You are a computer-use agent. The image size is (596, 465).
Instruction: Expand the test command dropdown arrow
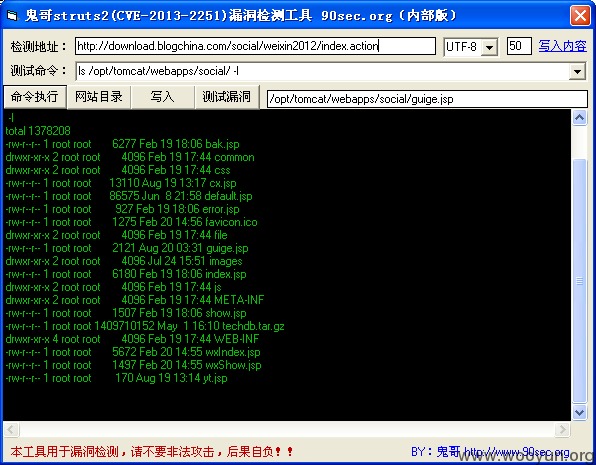click(577, 71)
